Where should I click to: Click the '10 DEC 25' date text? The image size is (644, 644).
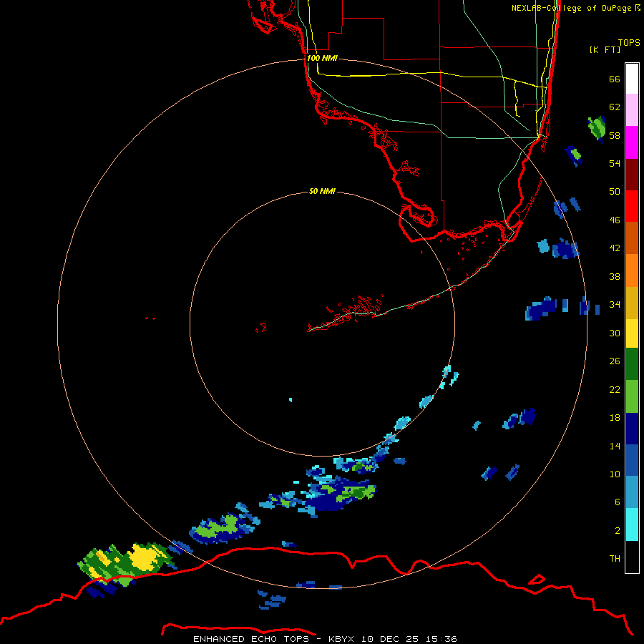coord(390,639)
